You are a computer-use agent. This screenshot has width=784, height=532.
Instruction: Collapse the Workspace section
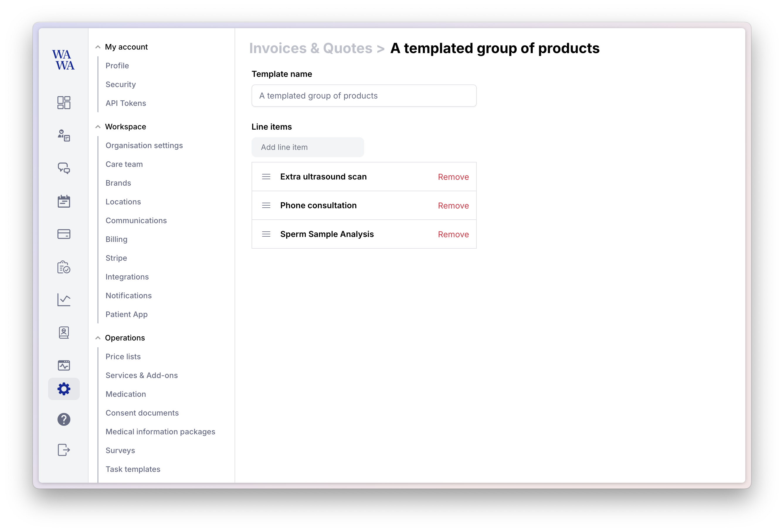pos(98,126)
